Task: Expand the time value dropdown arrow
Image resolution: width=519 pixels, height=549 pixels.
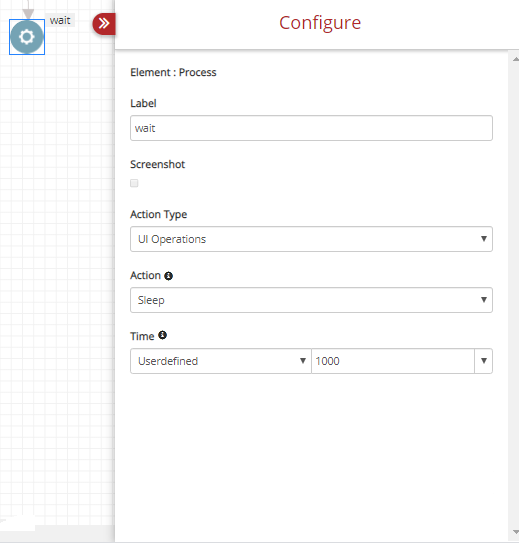Action: click(x=484, y=361)
